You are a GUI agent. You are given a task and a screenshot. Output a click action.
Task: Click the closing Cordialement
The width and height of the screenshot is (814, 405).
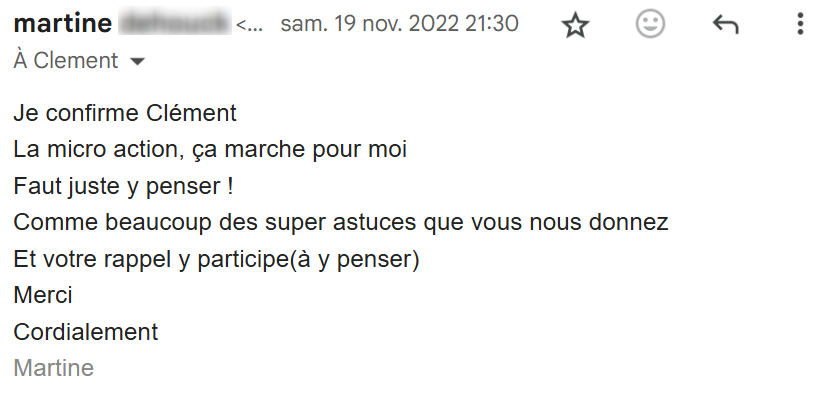tap(86, 332)
